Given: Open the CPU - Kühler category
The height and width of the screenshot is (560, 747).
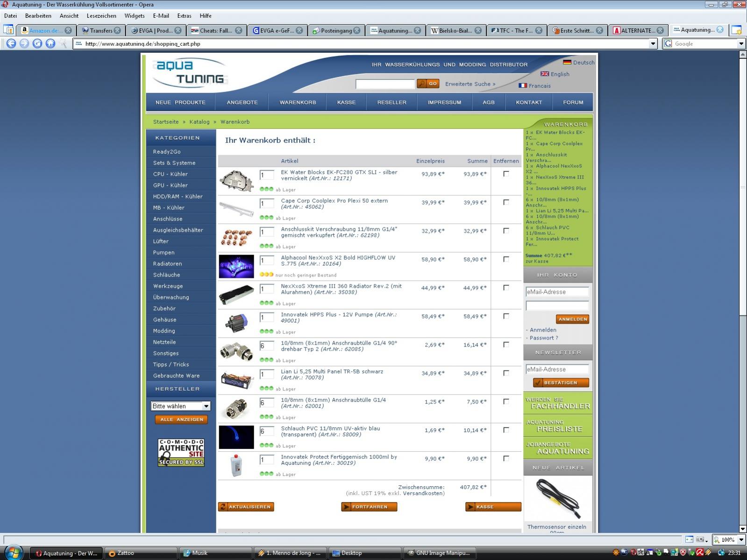Looking at the screenshot, I should [170, 174].
